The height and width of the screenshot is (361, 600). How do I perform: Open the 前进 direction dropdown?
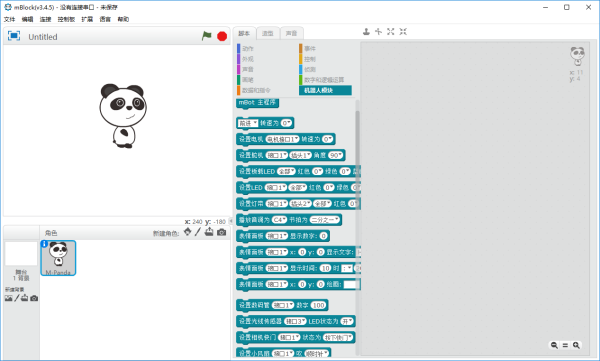click(x=248, y=123)
